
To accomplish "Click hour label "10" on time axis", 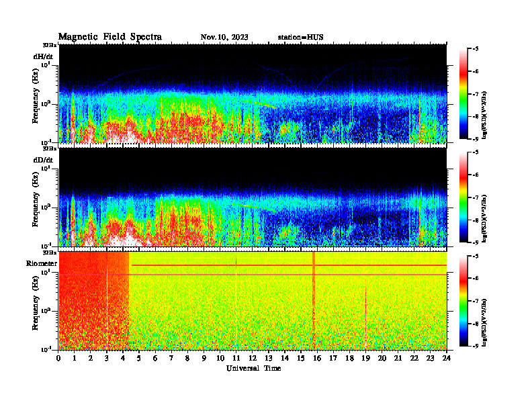I will click(220, 358).
